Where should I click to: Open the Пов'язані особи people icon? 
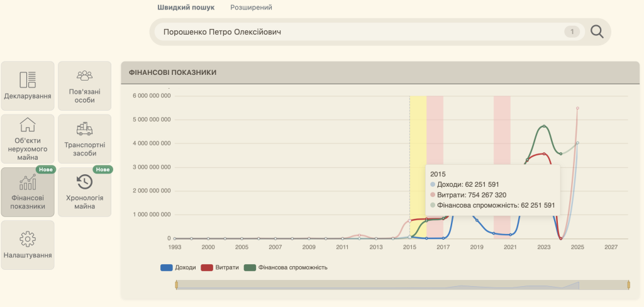point(85,75)
